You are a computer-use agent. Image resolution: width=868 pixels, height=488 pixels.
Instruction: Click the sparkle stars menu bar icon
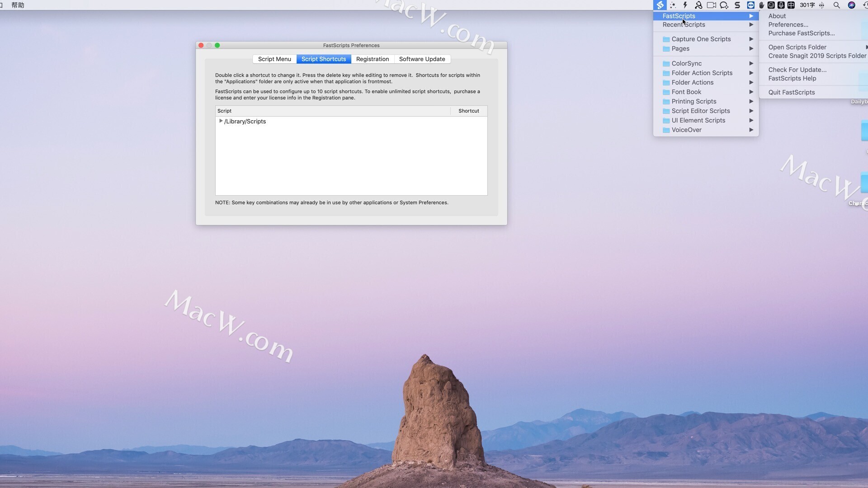click(x=673, y=5)
